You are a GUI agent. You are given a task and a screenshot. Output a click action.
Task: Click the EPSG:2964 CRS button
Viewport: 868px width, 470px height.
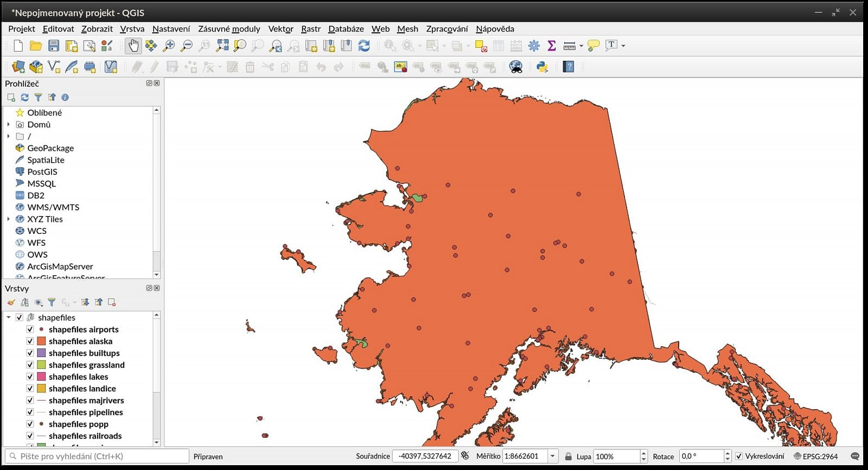coord(815,456)
